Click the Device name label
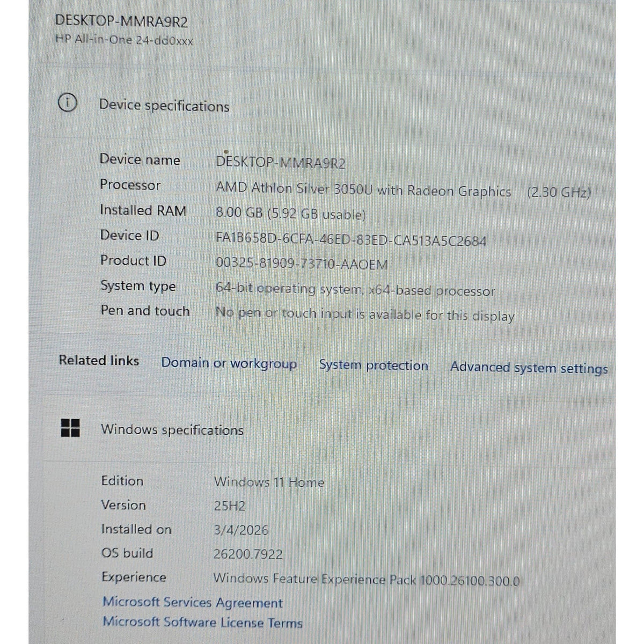 coord(140,159)
